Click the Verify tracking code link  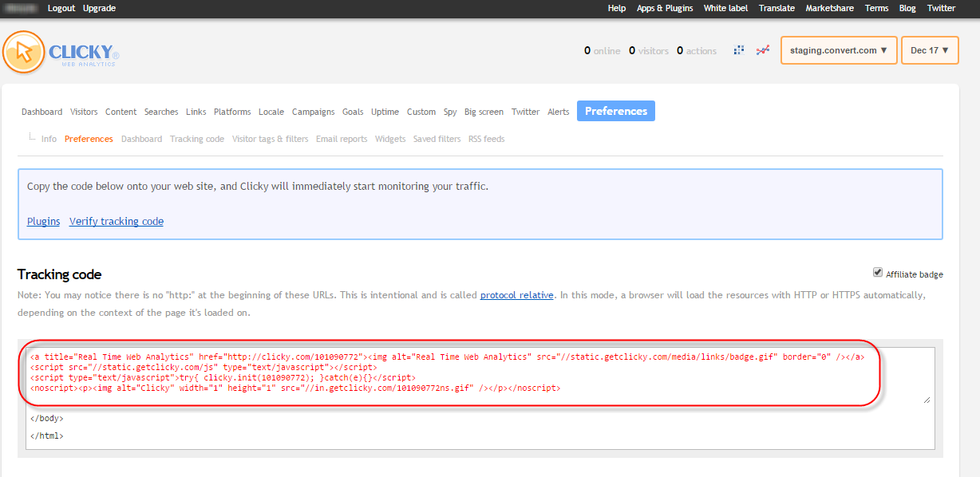click(117, 221)
